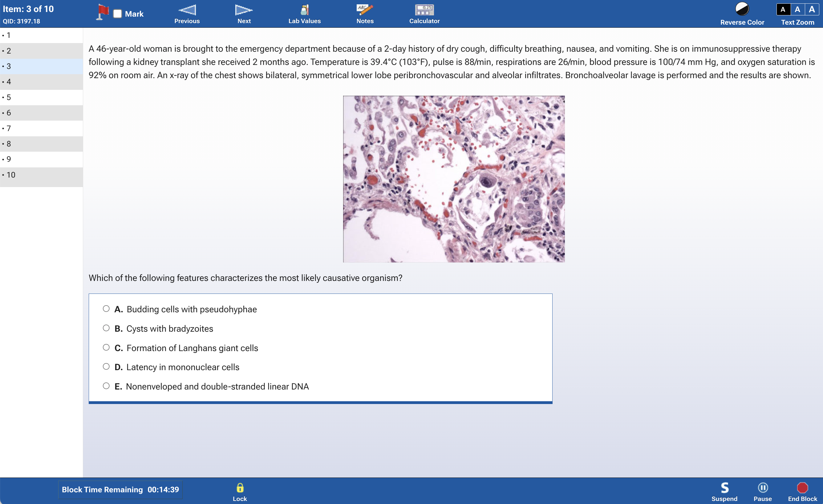Click the Suspend icon
The image size is (823, 504).
pos(724,488)
